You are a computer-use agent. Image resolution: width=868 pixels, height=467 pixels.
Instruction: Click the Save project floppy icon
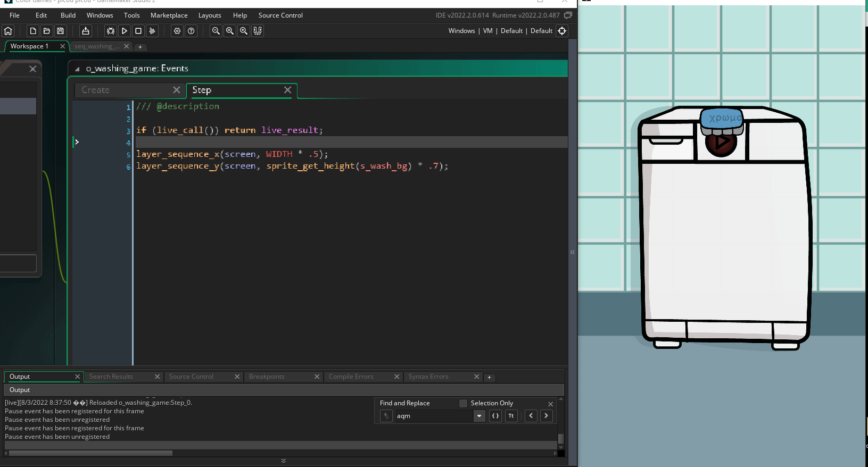point(60,31)
